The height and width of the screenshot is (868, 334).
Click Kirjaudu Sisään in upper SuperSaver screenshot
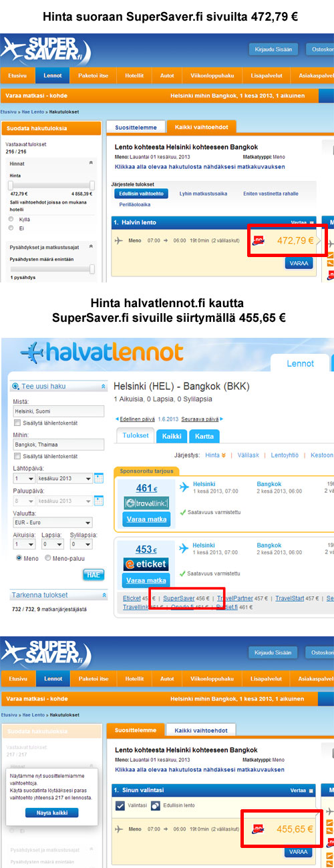(273, 49)
